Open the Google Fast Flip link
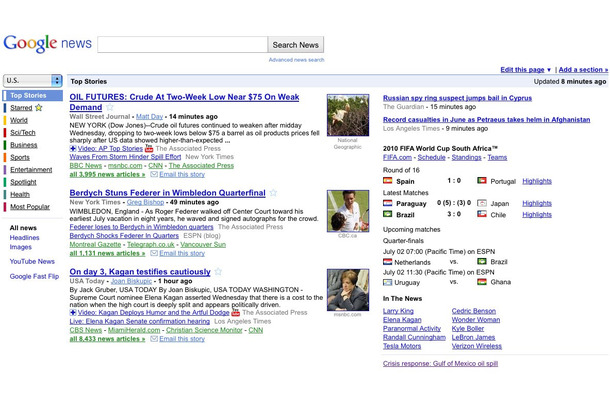 point(34,276)
